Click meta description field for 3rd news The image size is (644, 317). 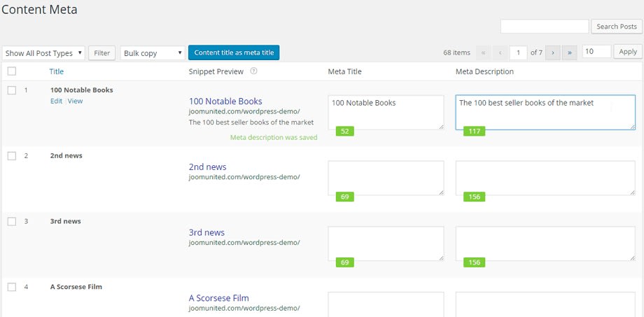coord(545,244)
